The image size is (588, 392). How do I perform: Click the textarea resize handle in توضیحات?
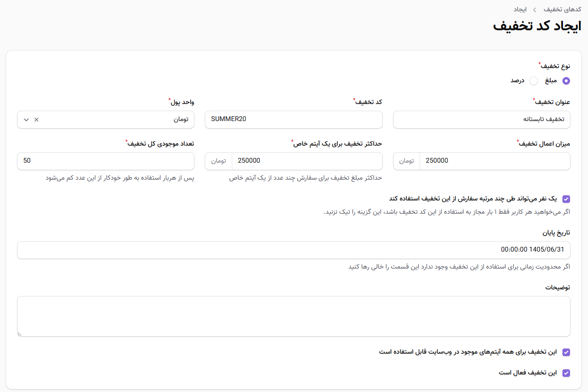(x=20, y=334)
